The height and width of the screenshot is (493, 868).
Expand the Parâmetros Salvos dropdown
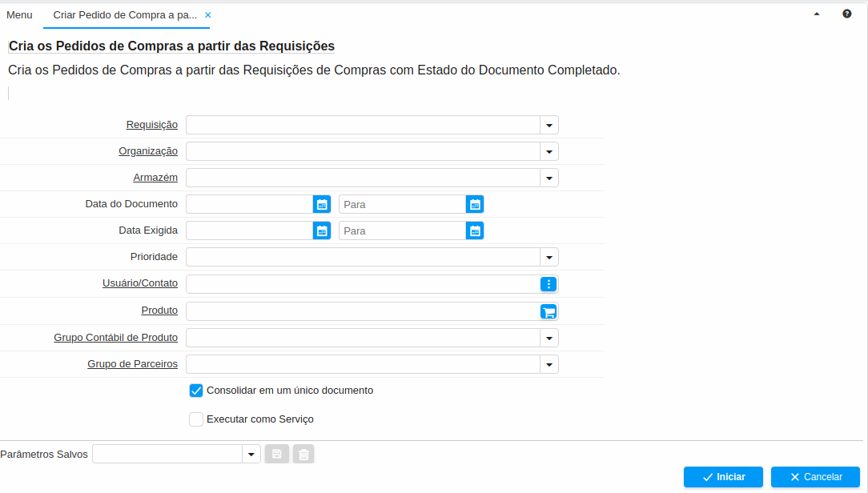250,454
